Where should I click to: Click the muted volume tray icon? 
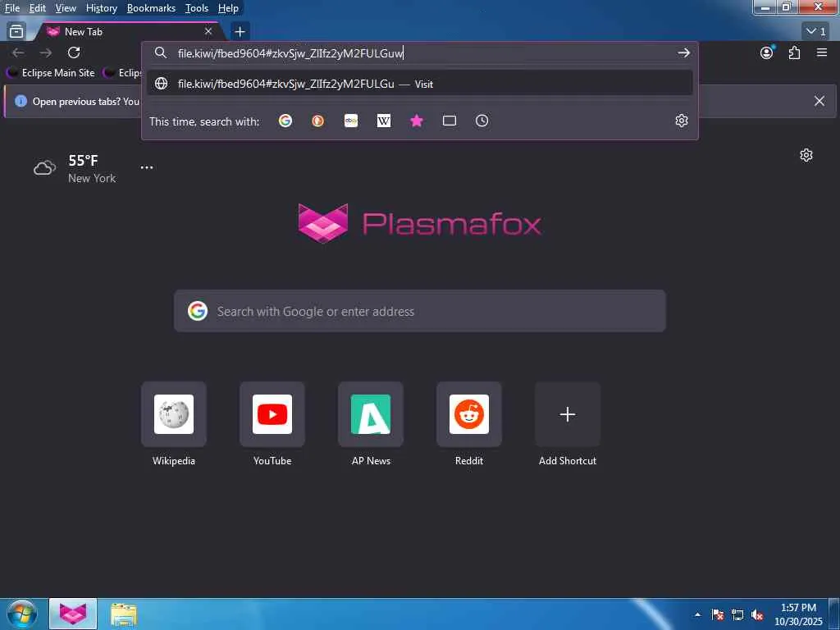coord(757,615)
